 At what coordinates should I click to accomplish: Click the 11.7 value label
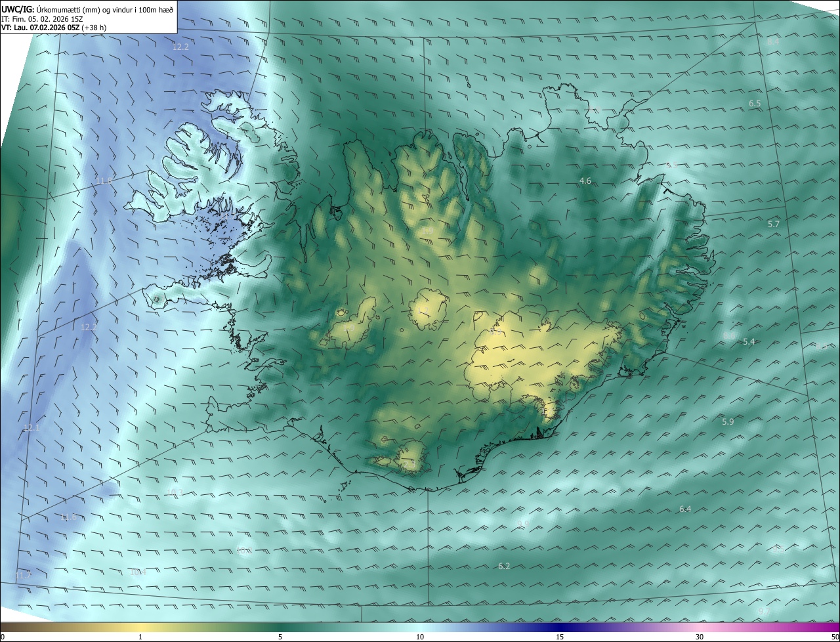tap(22, 575)
